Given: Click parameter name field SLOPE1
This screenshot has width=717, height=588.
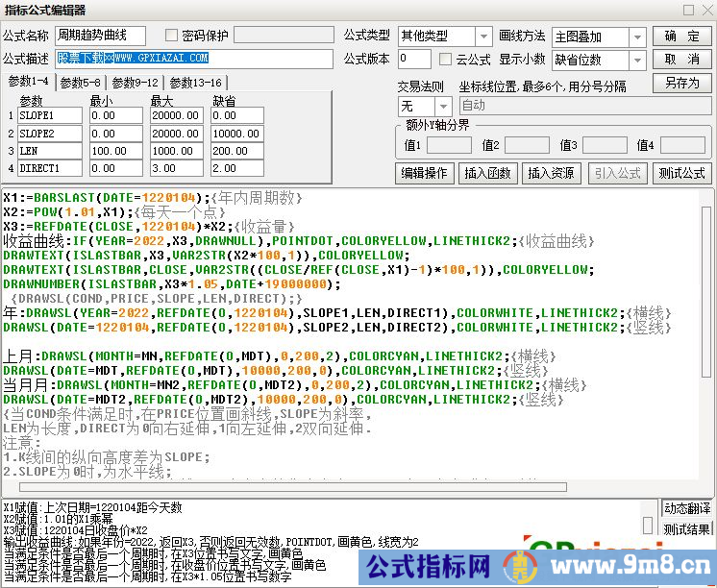Looking at the screenshot, I should (x=50, y=115).
